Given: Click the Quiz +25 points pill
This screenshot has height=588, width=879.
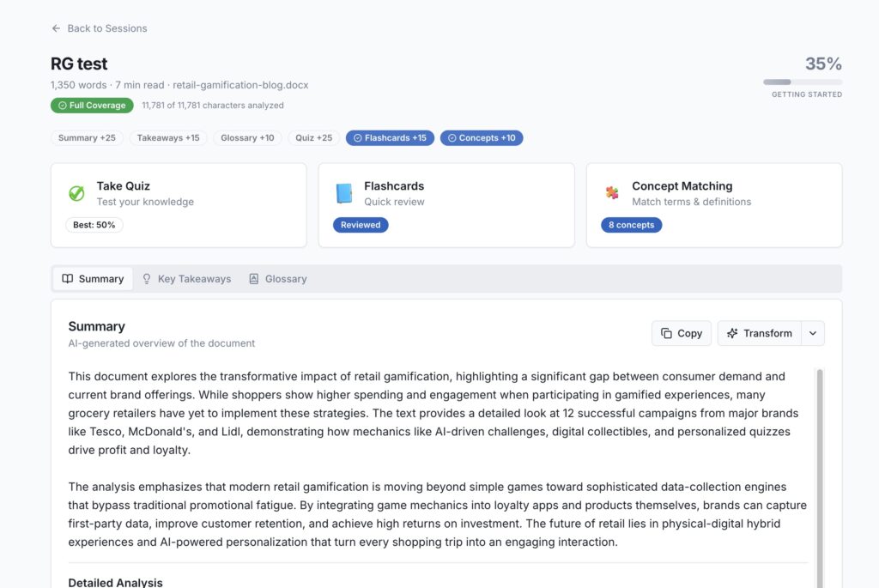Looking at the screenshot, I should tap(313, 138).
